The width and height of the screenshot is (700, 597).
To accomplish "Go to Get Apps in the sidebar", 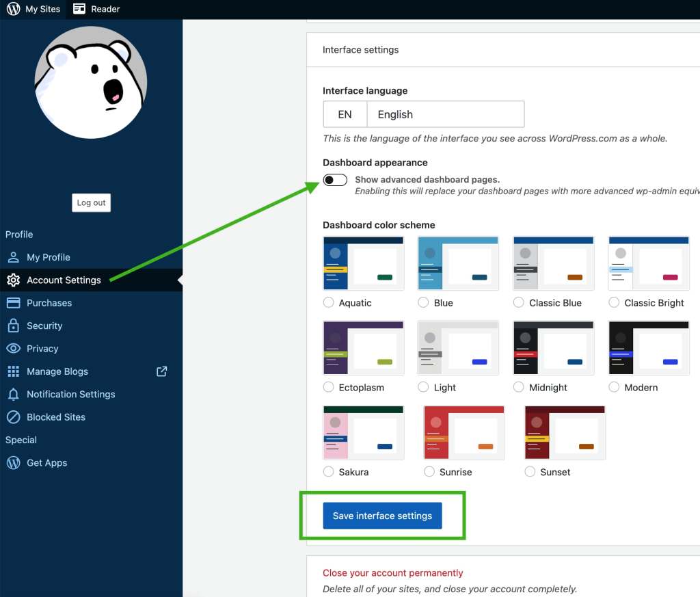I will (x=46, y=463).
